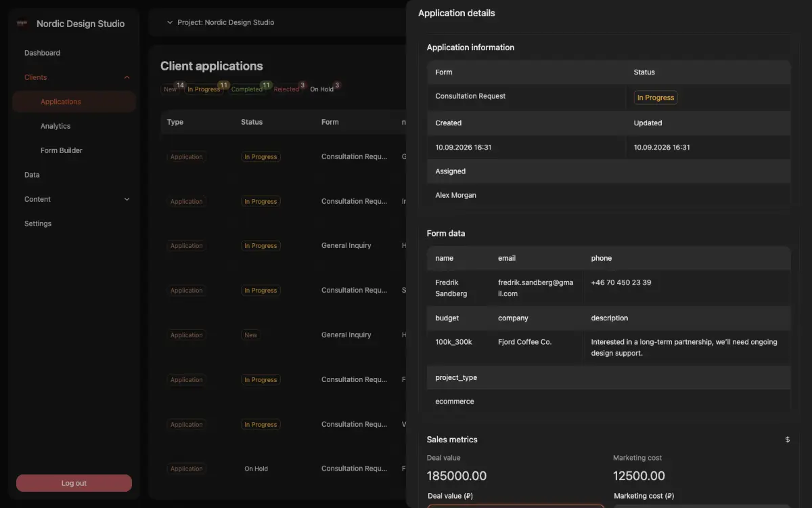The height and width of the screenshot is (508, 812).
Task: Open Settings in the sidebar
Action: tap(38, 224)
